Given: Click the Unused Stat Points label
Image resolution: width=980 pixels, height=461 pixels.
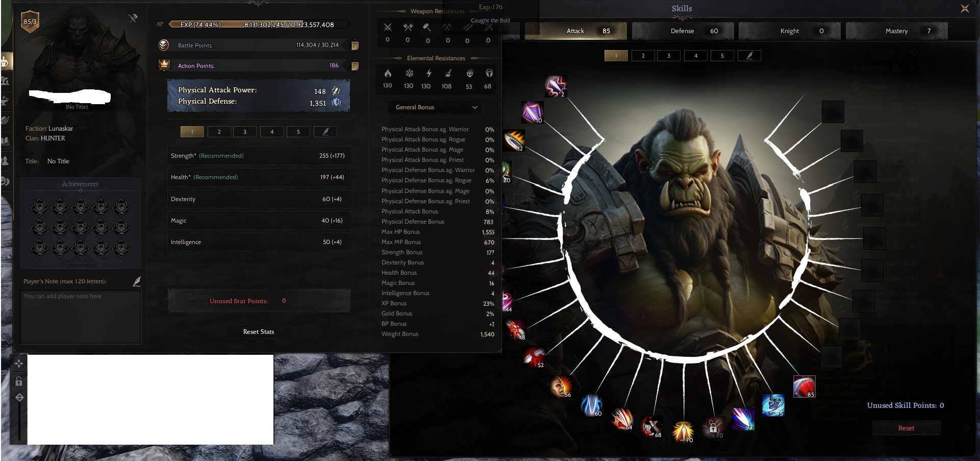Looking at the screenshot, I should coord(239,301).
